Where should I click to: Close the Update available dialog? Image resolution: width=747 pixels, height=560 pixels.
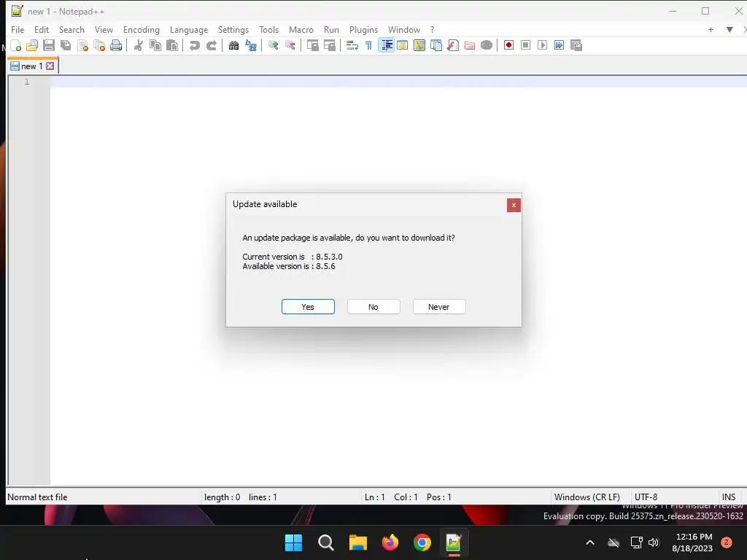pyautogui.click(x=514, y=205)
